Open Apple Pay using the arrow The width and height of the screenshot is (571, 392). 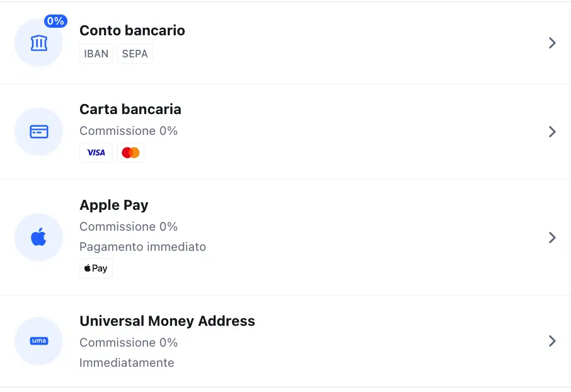(x=552, y=238)
